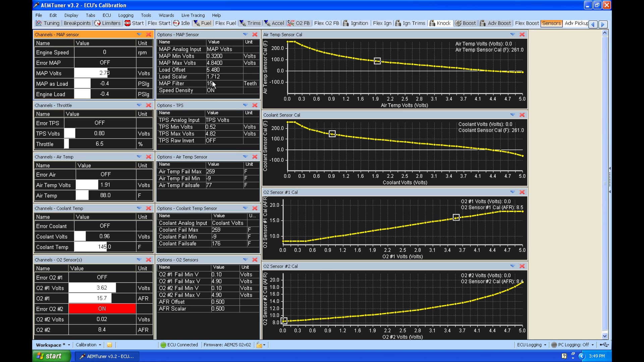Open the Ignition toolbar icon

click(356, 23)
